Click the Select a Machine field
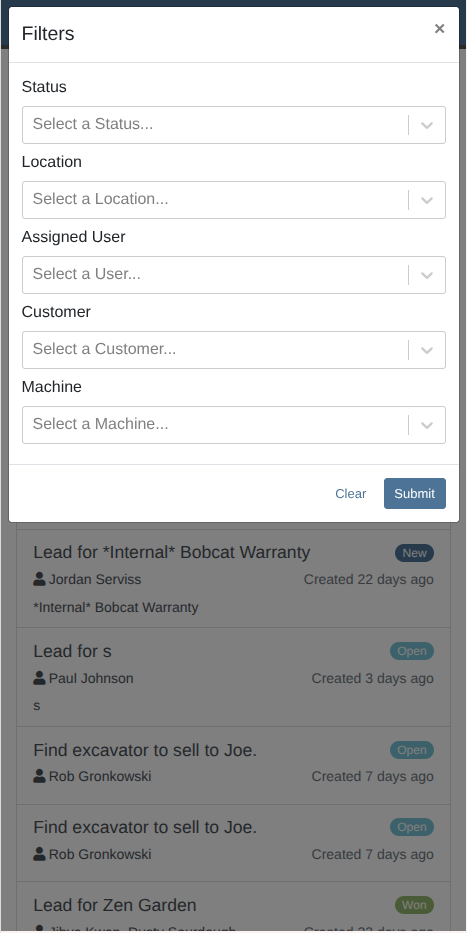The width and height of the screenshot is (467, 933). [234, 425]
